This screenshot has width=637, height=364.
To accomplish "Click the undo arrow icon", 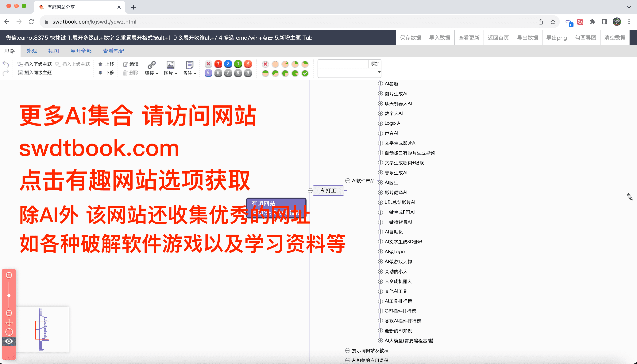I will pyautogui.click(x=6, y=64).
